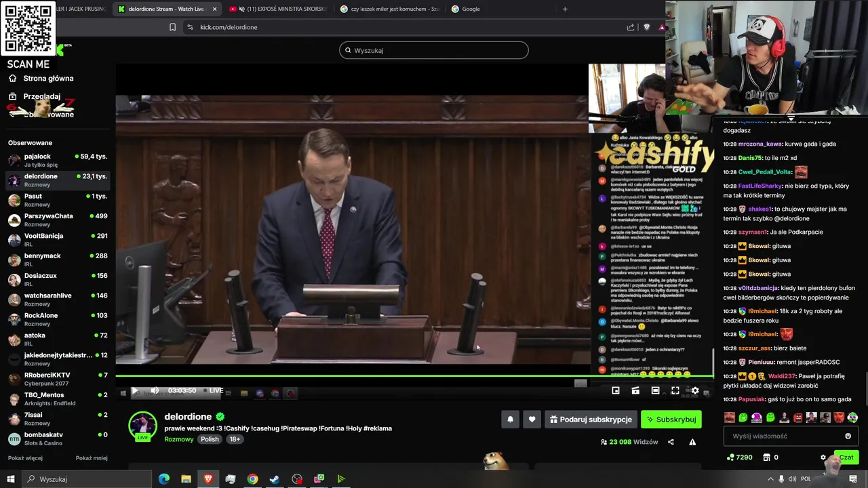Collapse followed list with Pokaż mniej

click(x=92, y=458)
